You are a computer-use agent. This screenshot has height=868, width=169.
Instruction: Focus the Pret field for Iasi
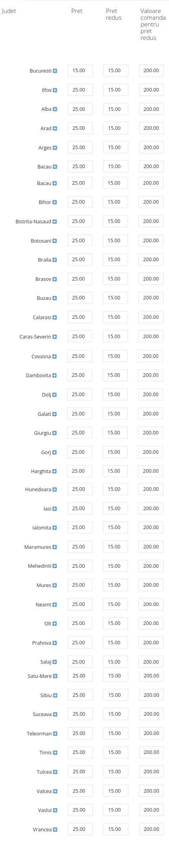coord(80,509)
